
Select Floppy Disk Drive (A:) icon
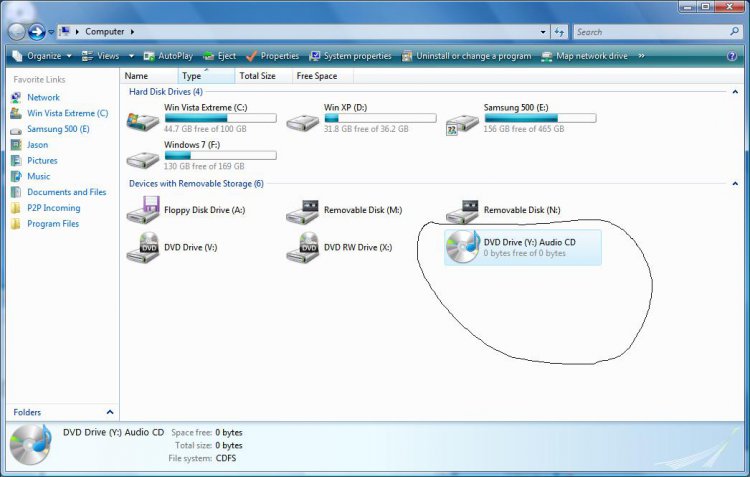click(x=143, y=209)
